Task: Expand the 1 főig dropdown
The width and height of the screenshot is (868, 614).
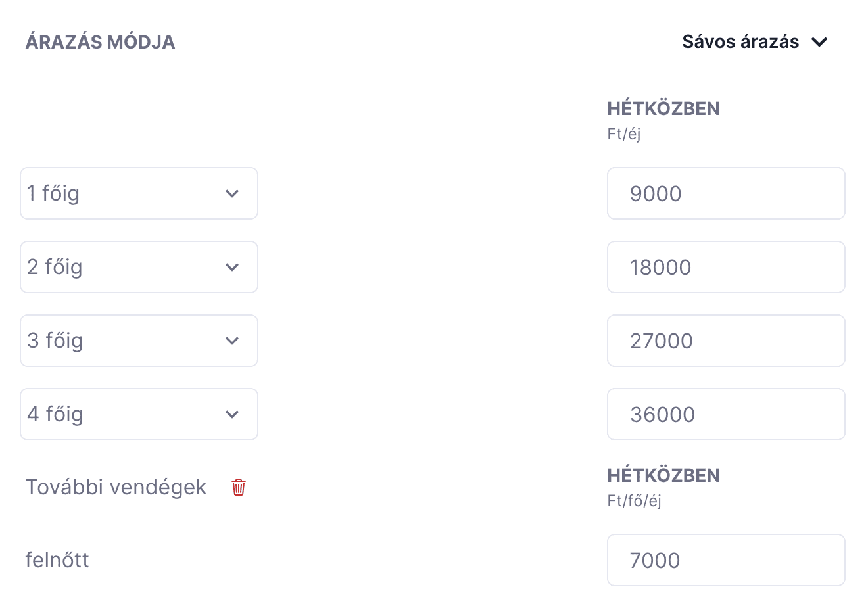Action: point(139,193)
